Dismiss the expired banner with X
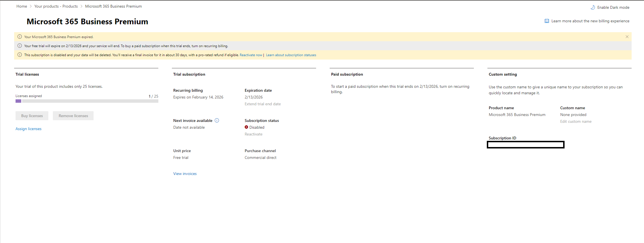Image resolution: width=644 pixels, height=243 pixels. 627,37
